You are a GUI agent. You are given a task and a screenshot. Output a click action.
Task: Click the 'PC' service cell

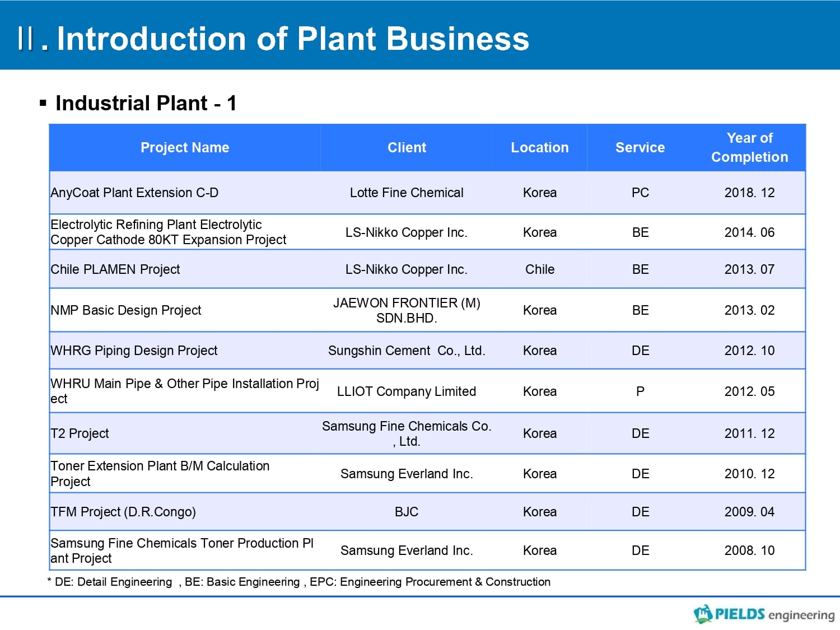(x=640, y=193)
